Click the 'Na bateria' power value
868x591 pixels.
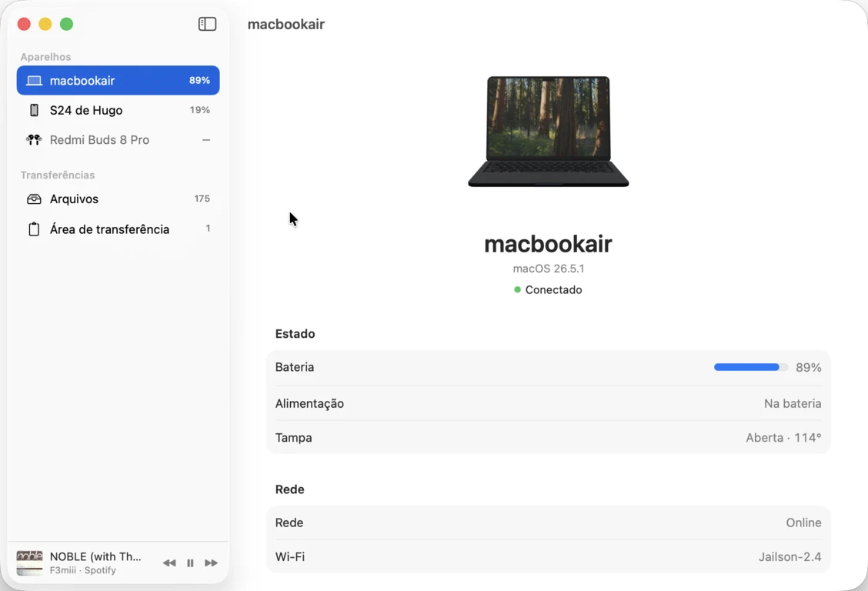click(792, 403)
